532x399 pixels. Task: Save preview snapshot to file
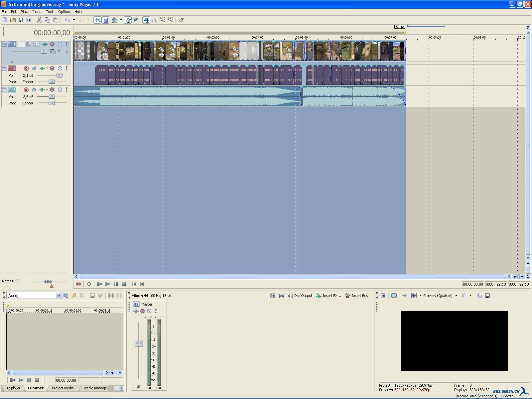[x=487, y=296]
